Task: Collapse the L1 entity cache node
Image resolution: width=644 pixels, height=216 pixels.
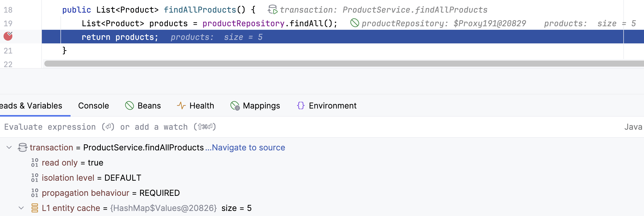Action: (x=21, y=208)
